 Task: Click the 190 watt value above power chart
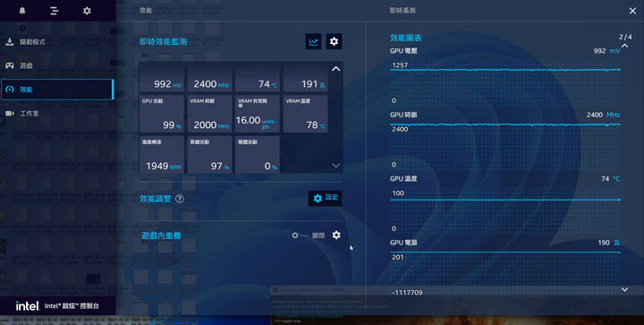point(609,243)
